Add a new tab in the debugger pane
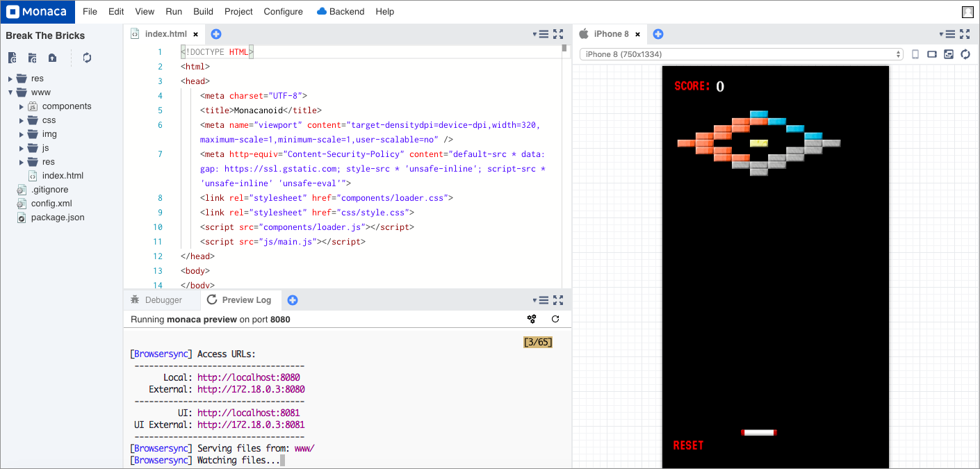This screenshot has height=469, width=980. 293,300
